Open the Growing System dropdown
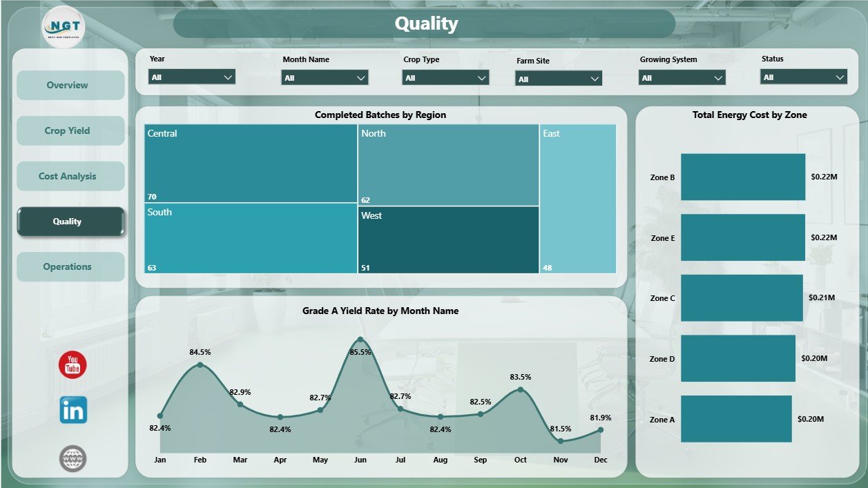The height and width of the screenshot is (488, 868). (682, 78)
